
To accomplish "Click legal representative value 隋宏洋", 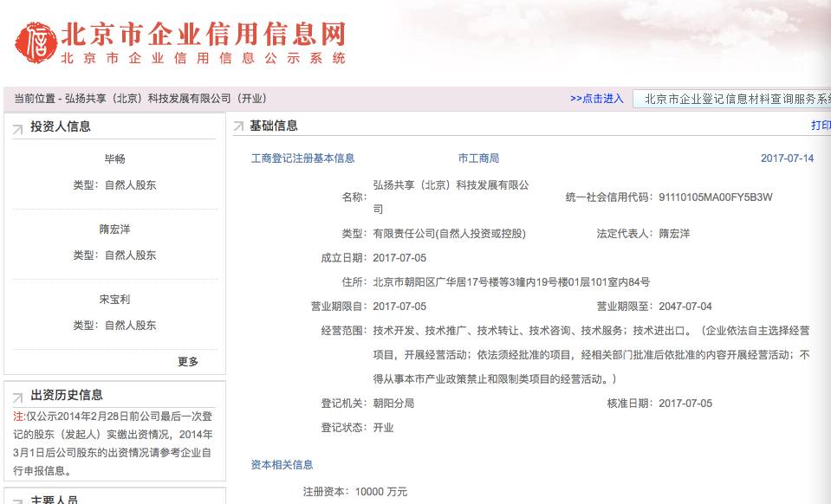I will (x=674, y=234).
